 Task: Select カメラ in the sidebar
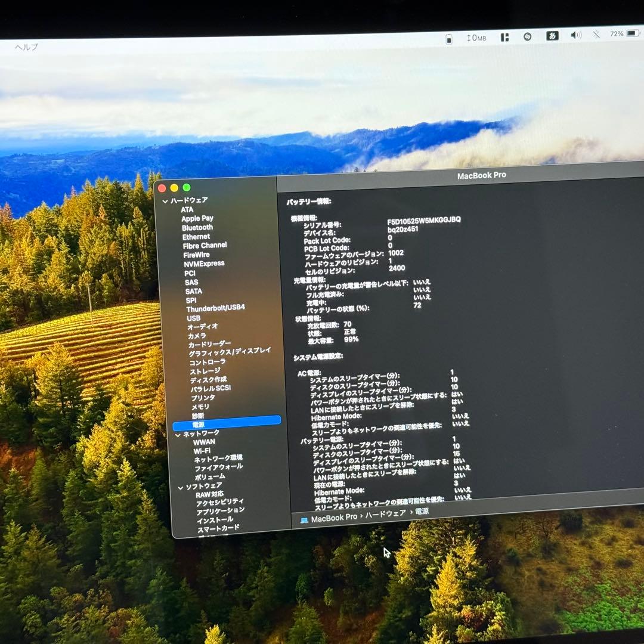197,336
